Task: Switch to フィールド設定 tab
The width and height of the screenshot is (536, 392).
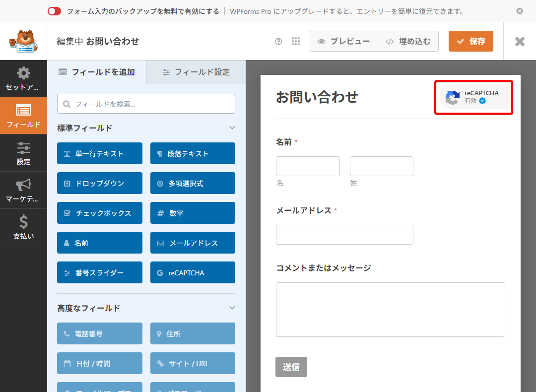Action: pyautogui.click(x=196, y=72)
